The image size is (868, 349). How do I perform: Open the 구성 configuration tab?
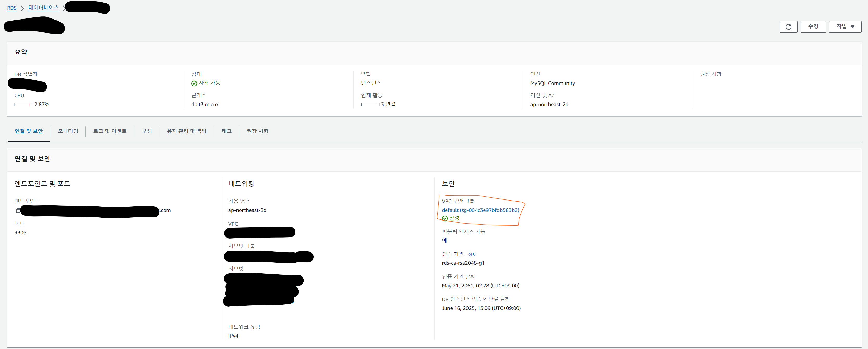pyautogui.click(x=146, y=131)
